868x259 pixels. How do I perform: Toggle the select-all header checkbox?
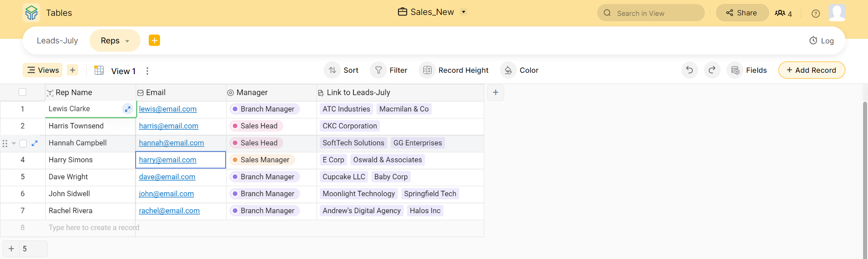[22, 92]
